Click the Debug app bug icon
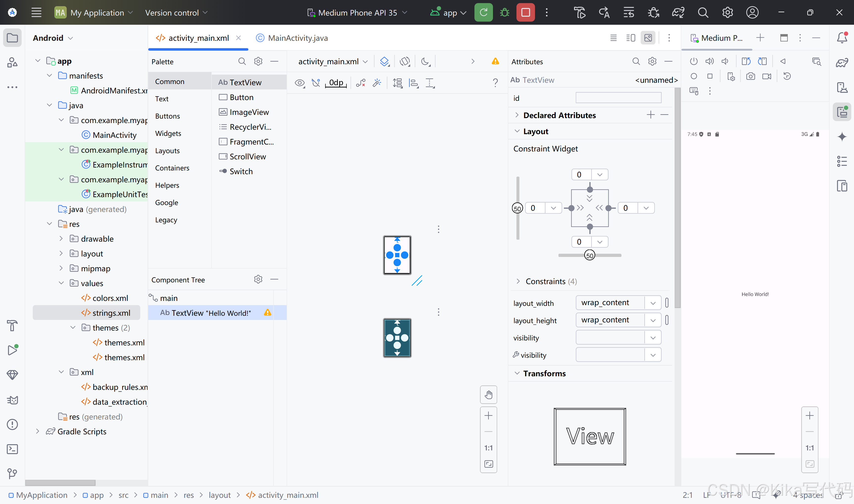Image resolution: width=854 pixels, height=504 pixels. click(504, 13)
